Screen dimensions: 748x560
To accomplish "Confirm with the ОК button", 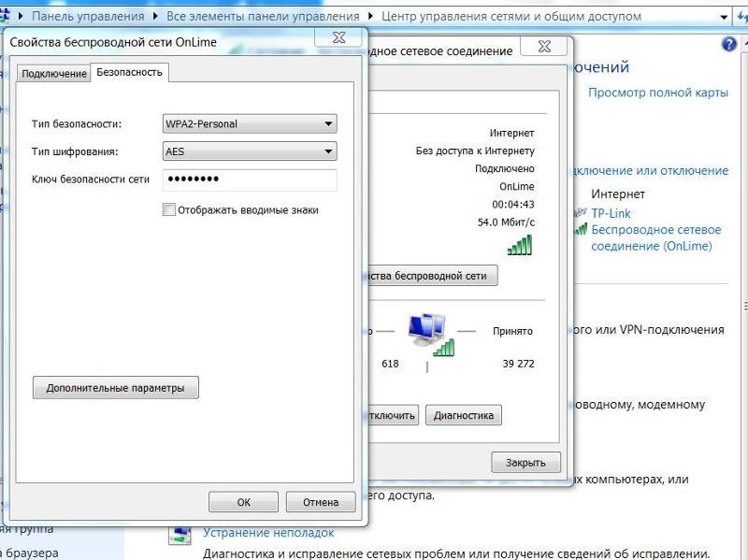I will [x=243, y=502].
